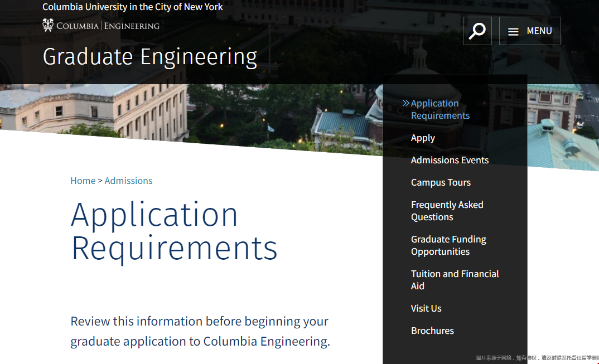The width and height of the screenshot is (599, 364).
Task: Go to Home breadcrumb link
Action: pos(83,181)
